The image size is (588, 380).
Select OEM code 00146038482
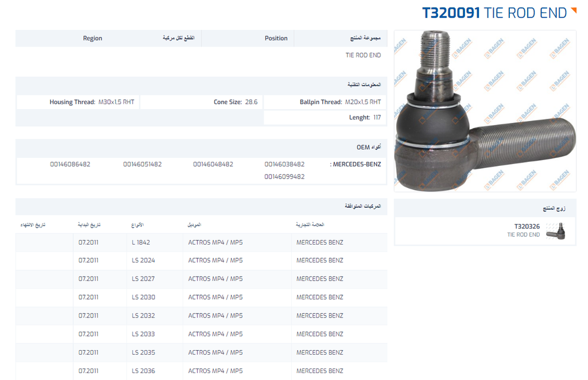click(284, 164)
